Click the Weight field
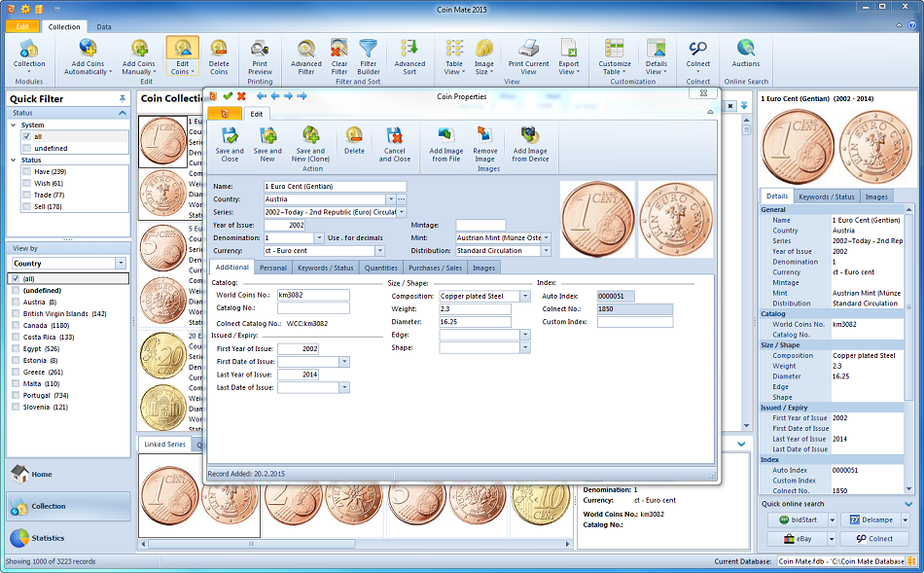 point(475,309)
